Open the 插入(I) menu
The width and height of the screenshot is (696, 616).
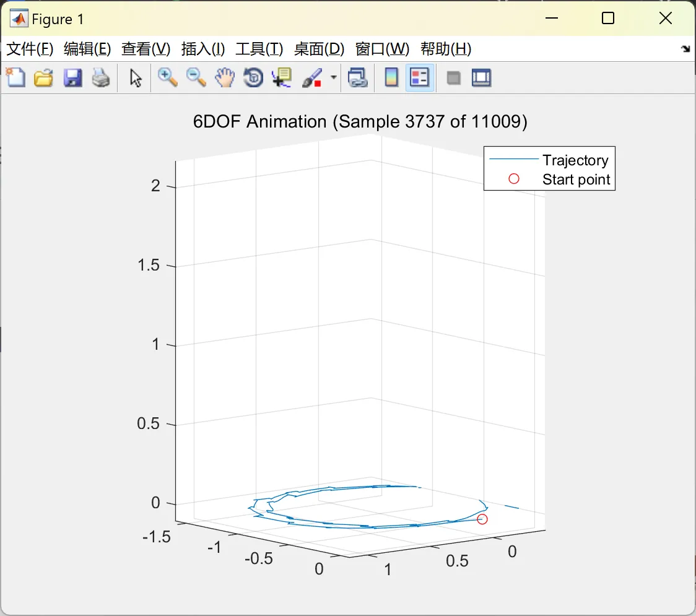[203, 49]
